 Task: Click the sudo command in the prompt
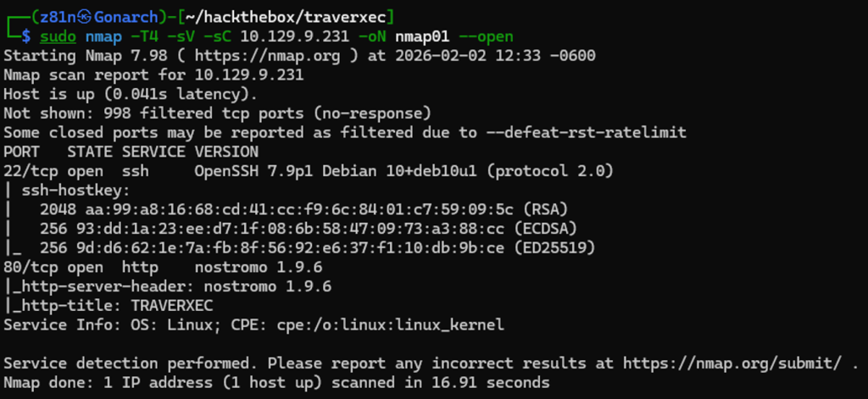pyautogui.click(x=58, y=36)
